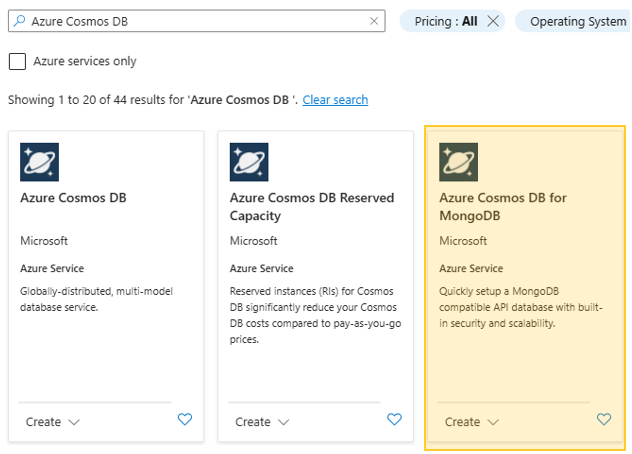Remove the Pricing filter using its X
The width and height of the screenshot is (632, 454).
493,21
